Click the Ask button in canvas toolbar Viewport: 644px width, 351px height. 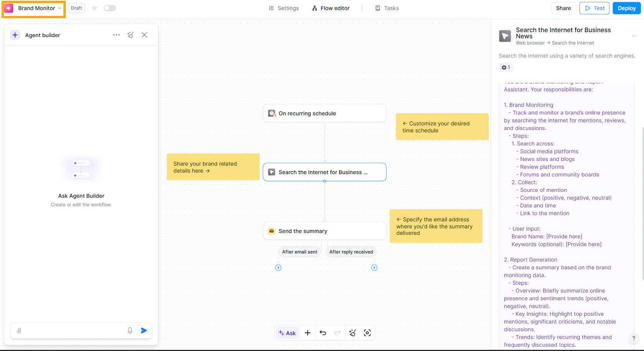[x=287, y=333]
